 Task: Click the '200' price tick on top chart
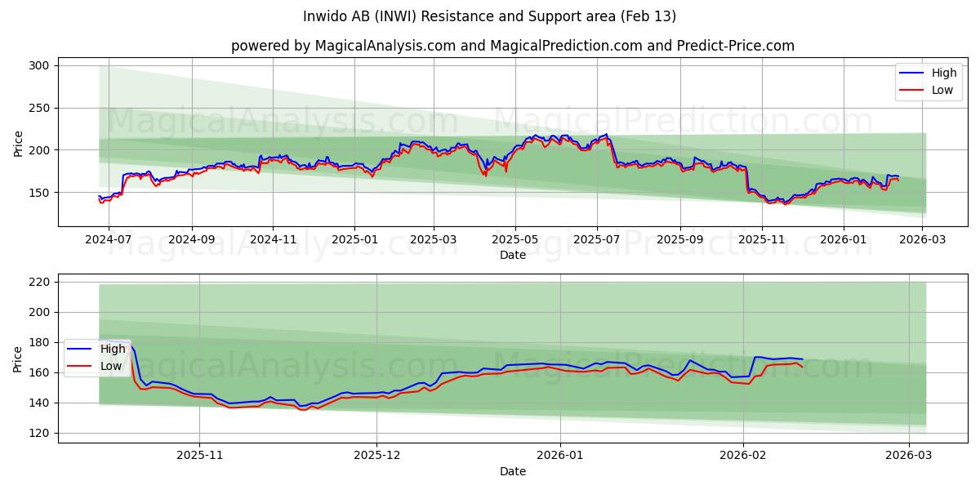(x=42, y=150)
